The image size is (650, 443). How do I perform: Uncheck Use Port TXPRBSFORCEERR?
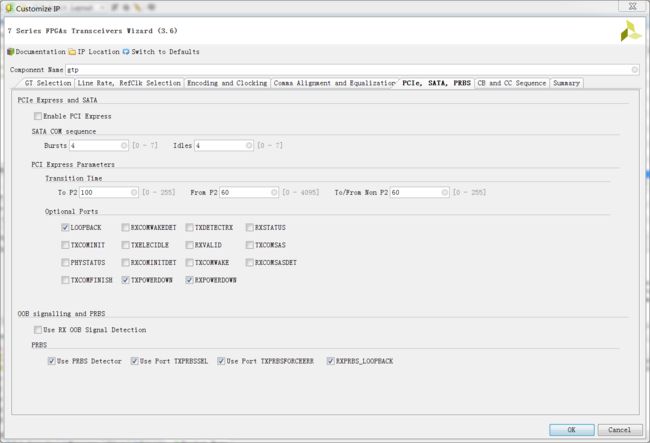pyautogui.click(x=221, y=361)
